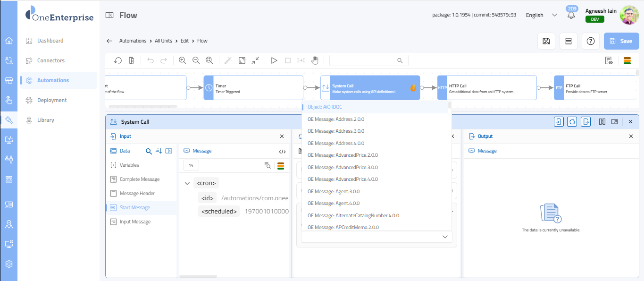
Task: Click the undo arrow in flow toolbar
Action: coord(151,60)
